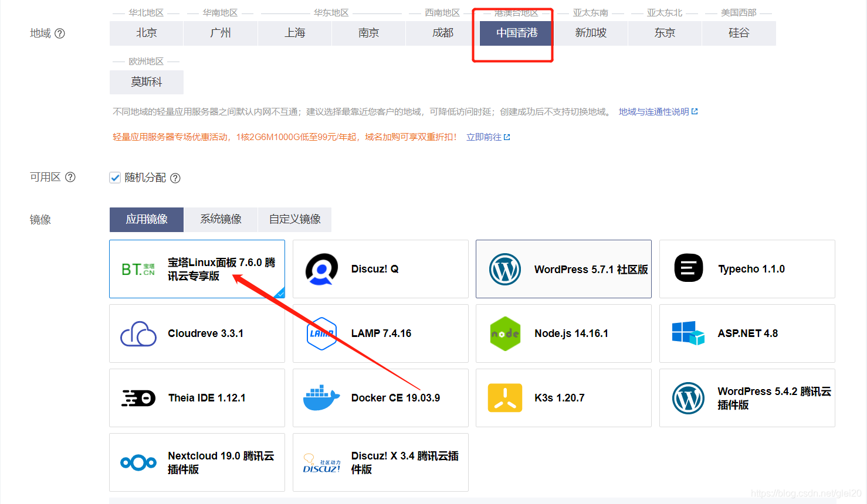
Task: Click the Typecho image icon
Action: click(x=688, y=268)
